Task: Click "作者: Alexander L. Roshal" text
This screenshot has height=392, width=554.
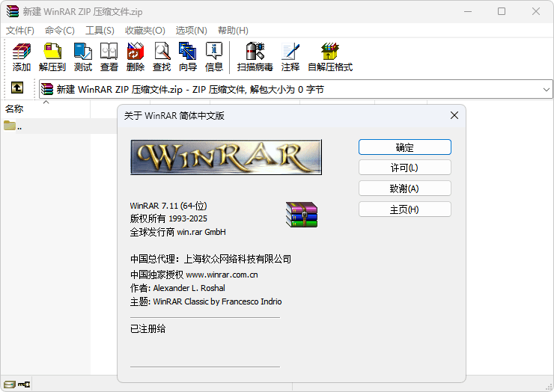Action: pyautogui.click(x=177, y=288)
